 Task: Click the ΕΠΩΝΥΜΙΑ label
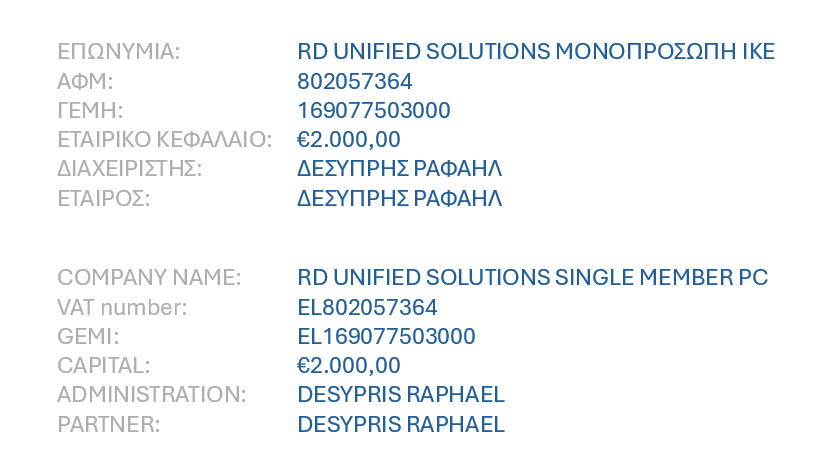tap(119, 52)
